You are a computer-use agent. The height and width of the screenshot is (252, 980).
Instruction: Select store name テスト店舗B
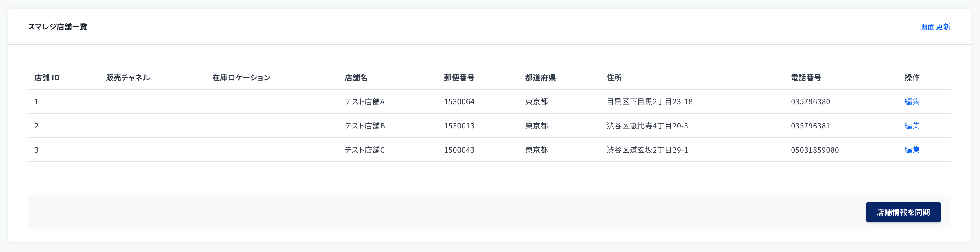(x=365, y=126)
